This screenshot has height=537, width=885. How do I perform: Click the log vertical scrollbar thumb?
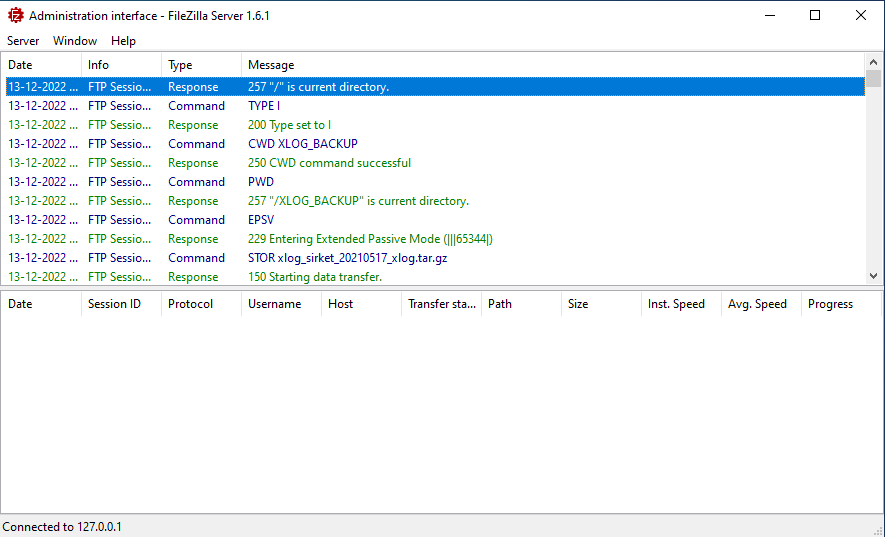point(873,78)
